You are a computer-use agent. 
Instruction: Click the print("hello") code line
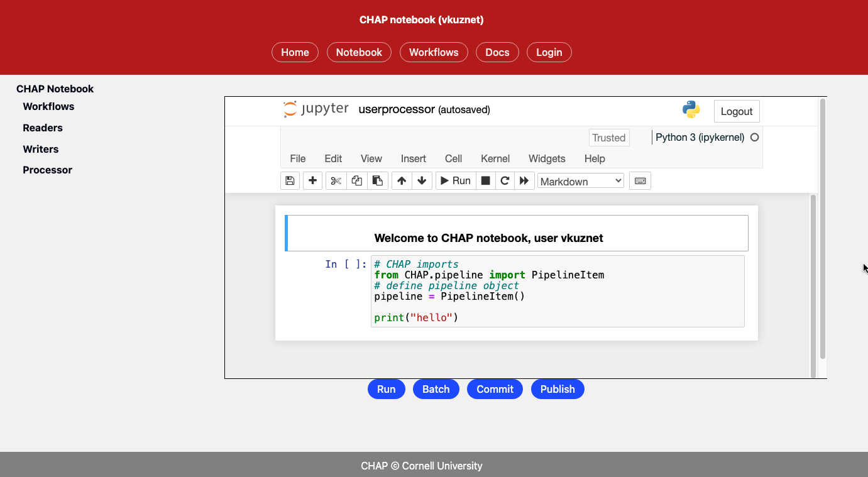tap(416, 317)
